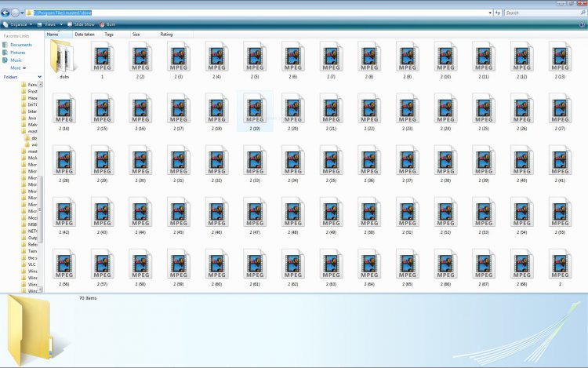Go back using the Back arrow button
This screenshot has width=588, height=368.
[5, 13]
